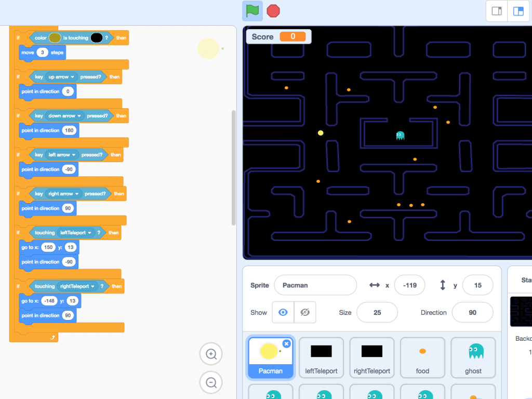This screenshot has height=399, width=532.
Task: Click the Score variable monitor on stage
Action: click(278, 37)
